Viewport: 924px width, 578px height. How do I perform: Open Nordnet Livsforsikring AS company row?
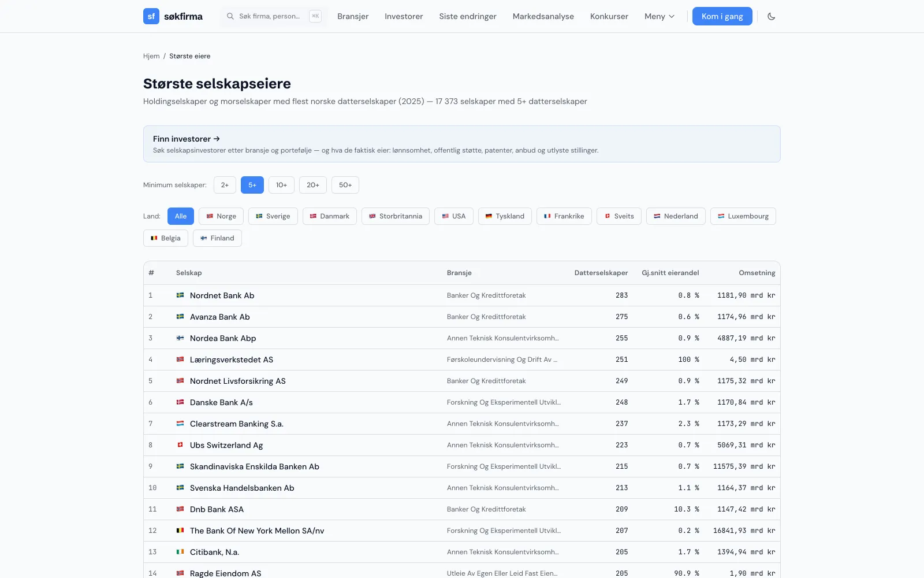[462, 381]
